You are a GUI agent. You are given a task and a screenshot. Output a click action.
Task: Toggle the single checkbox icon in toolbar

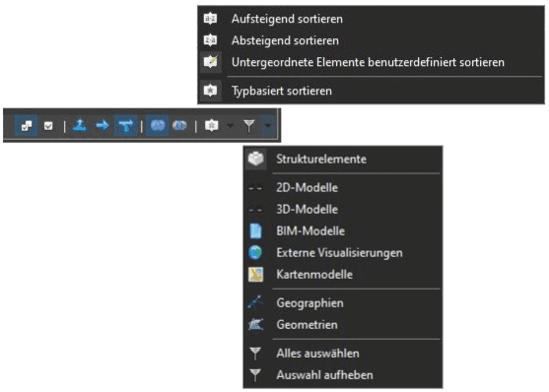(48, 126)
